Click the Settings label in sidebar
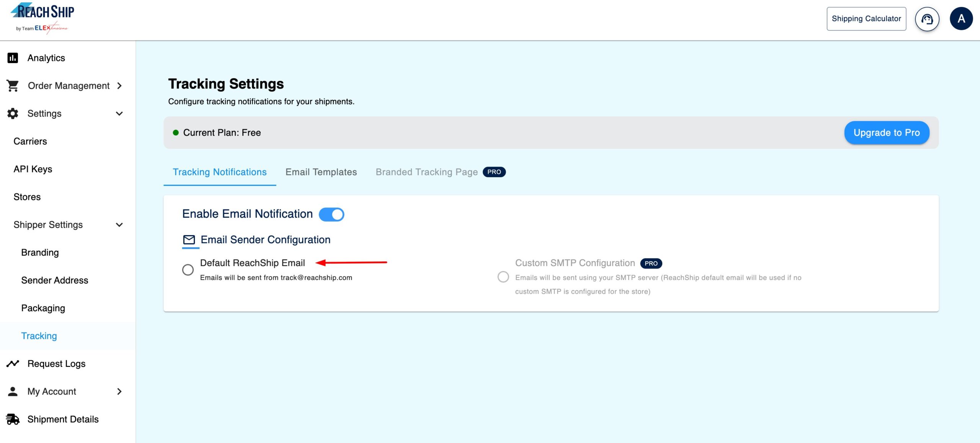This screenshot has height=443, width=980. pyautogui.click(x=44, y=114)
